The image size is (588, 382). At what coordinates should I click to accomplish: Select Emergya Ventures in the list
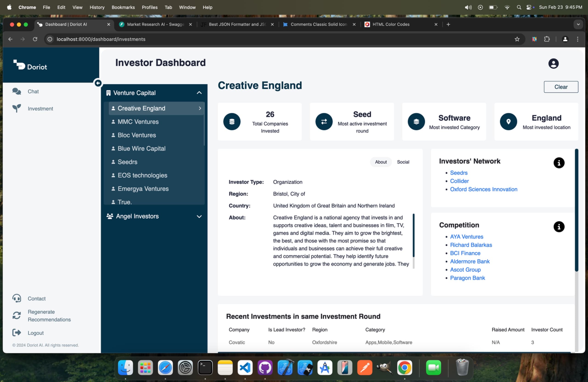156,189
